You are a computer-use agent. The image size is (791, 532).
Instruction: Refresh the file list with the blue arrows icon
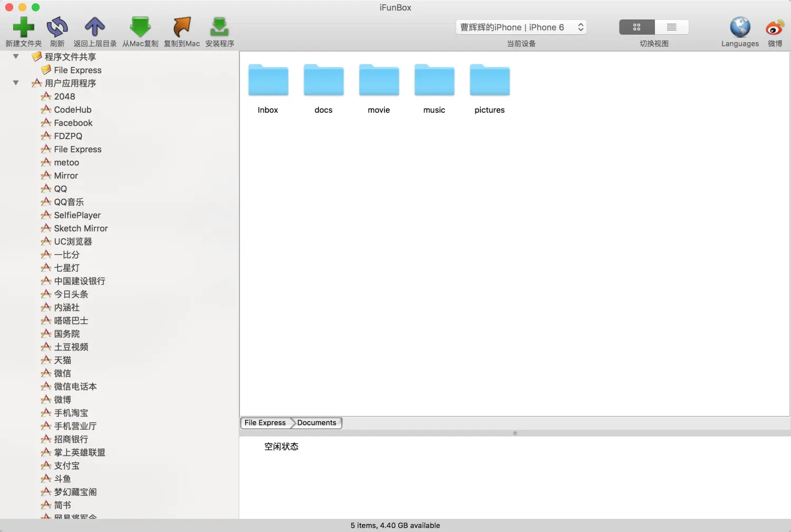pos(57,27)
